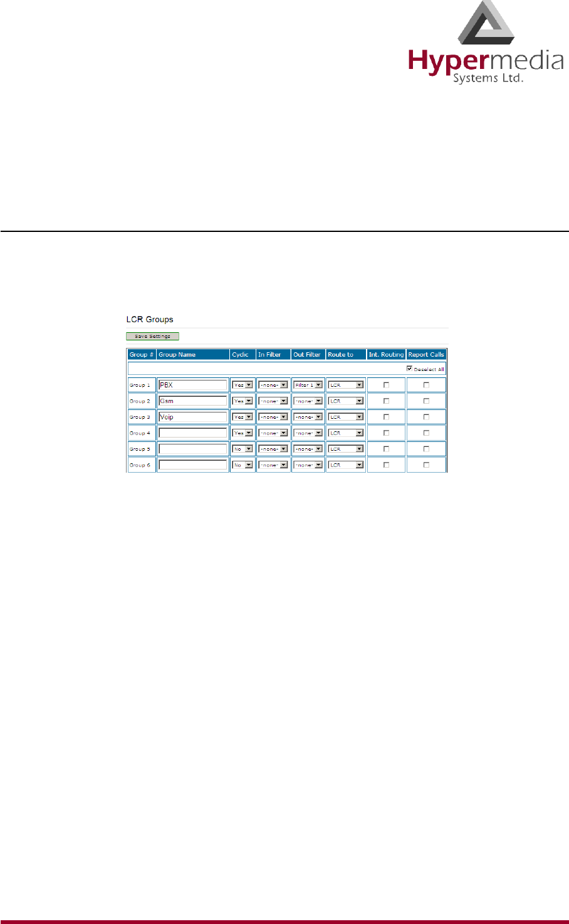The image size is (569, 924).
Task: Click the empty Group Name field for Group 4
Action: pyautogui.click(x=192, y=433)
